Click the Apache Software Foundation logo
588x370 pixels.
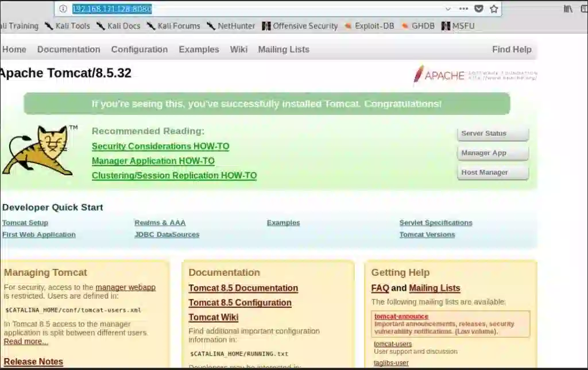[475, 74]
